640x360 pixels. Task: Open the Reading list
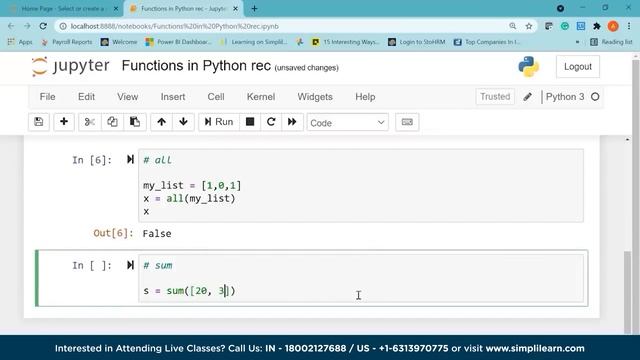(611, 42)
